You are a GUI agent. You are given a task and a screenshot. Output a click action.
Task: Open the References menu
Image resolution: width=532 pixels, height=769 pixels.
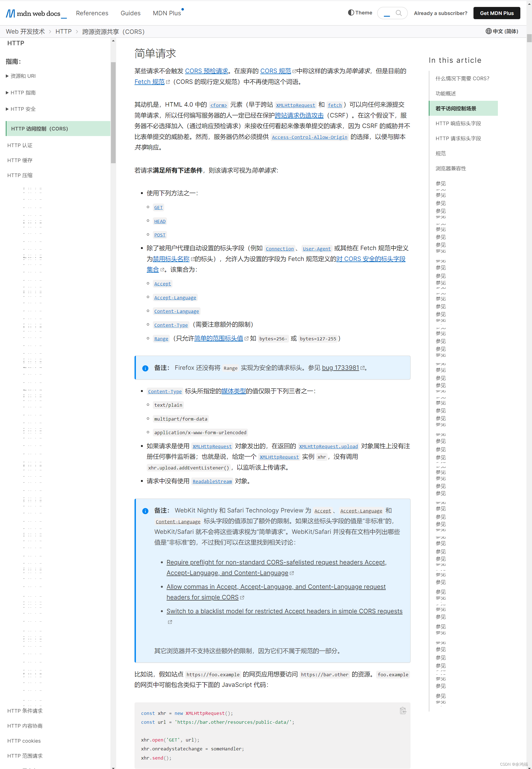(x=92, y=13)
